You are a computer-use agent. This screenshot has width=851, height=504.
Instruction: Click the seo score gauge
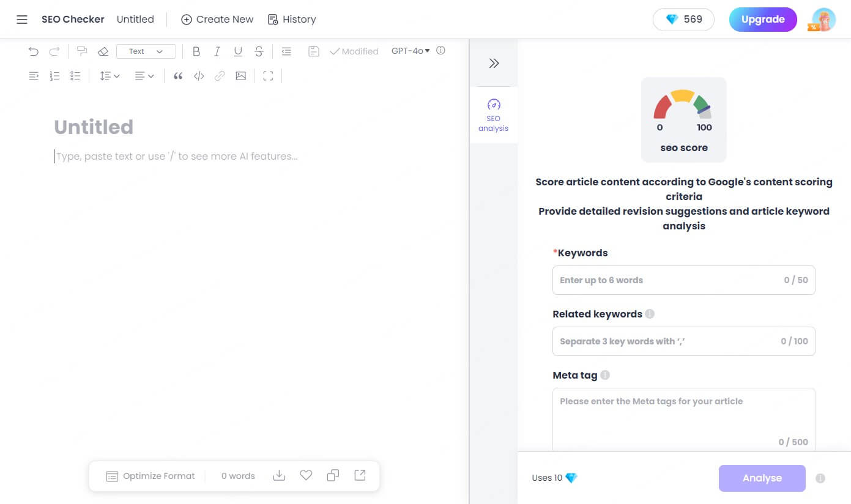click(683, 120)
